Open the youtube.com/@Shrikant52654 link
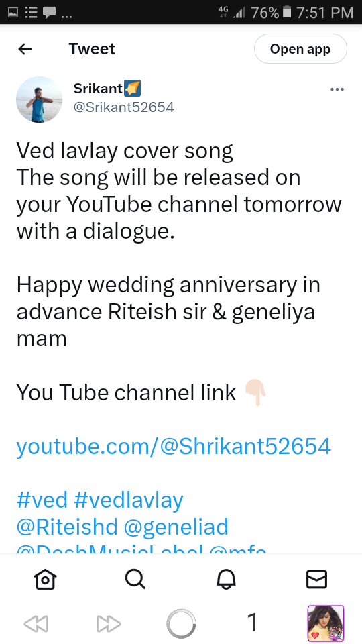 coord(174,447)
